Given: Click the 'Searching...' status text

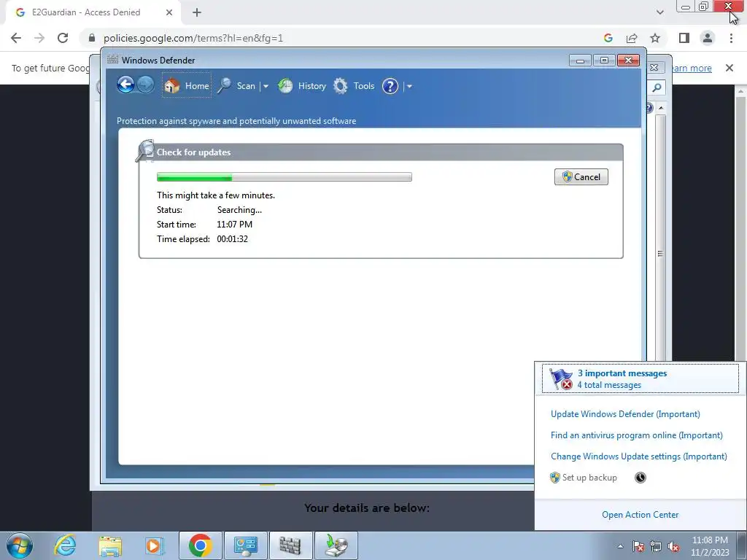Looking at the screenshot, I should tap(239, 209).
